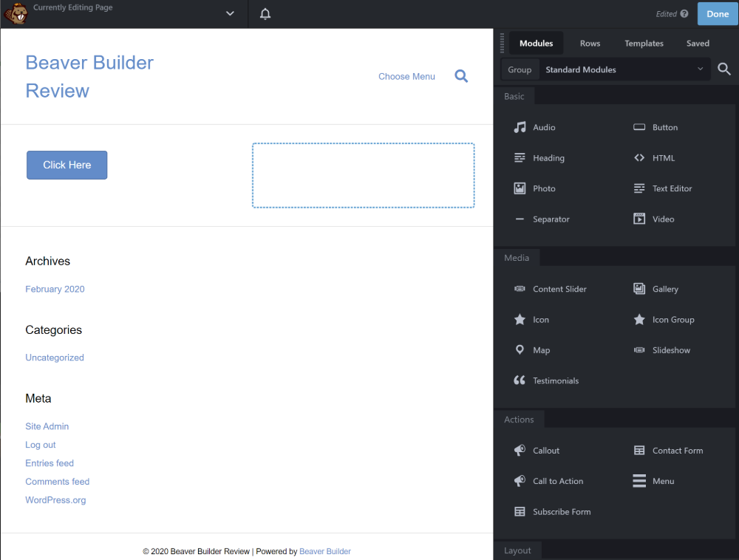Image resolution: width=739 pixels, height=560 pixels.
Task: Select the Heading module icon
Action: (520, 158)
